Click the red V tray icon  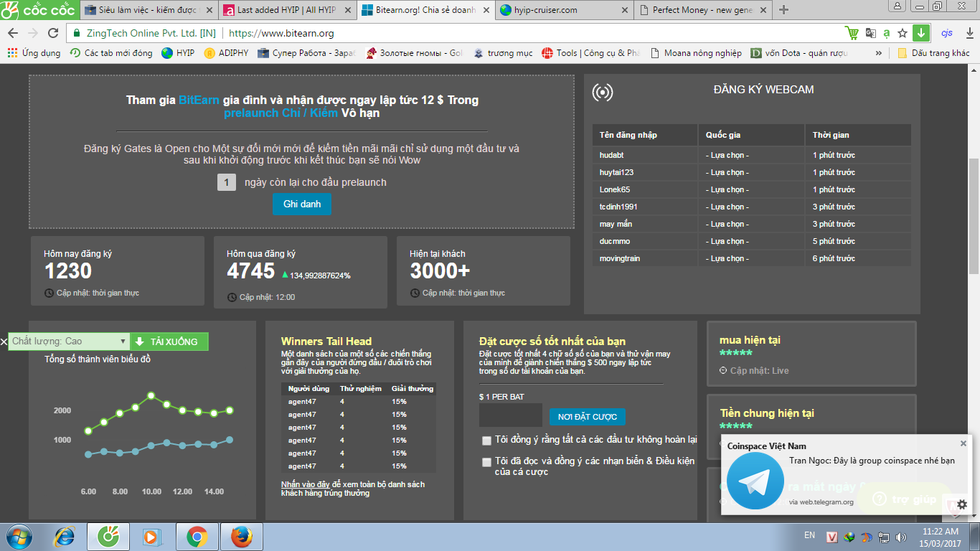[x=832, y=537]
